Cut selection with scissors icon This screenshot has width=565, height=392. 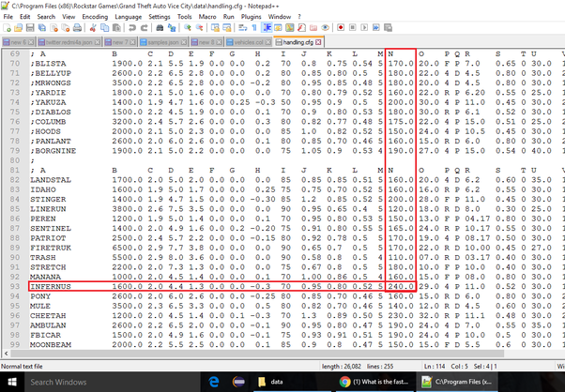click(93, 28)
